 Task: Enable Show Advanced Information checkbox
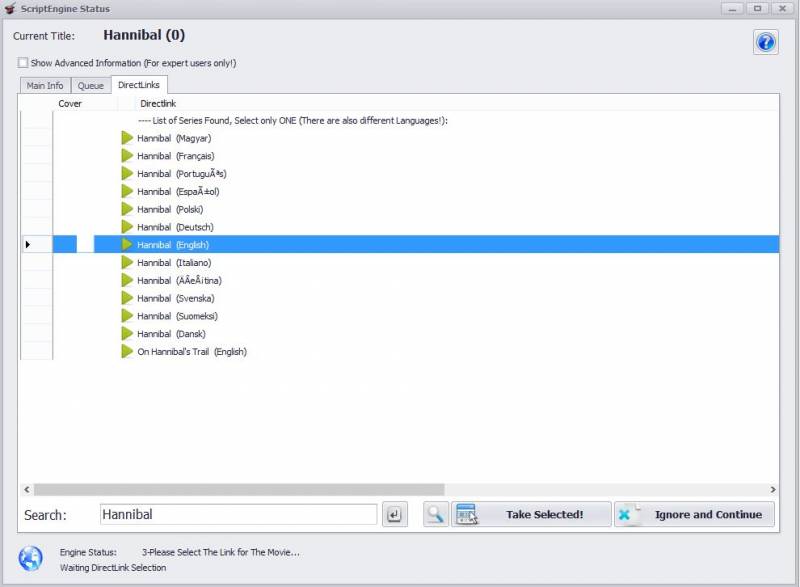(x=23, y=63)
